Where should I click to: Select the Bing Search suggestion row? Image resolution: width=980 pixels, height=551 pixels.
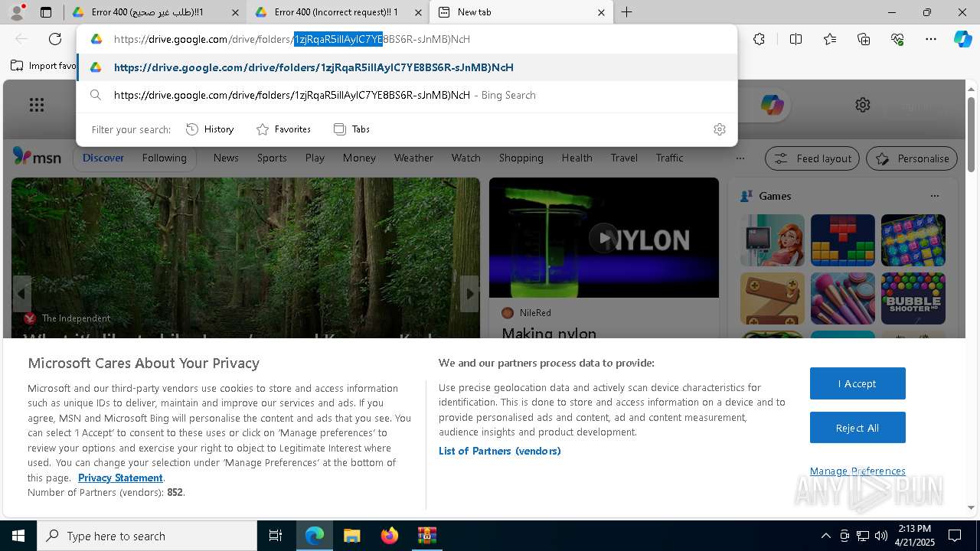click(407, 95)
